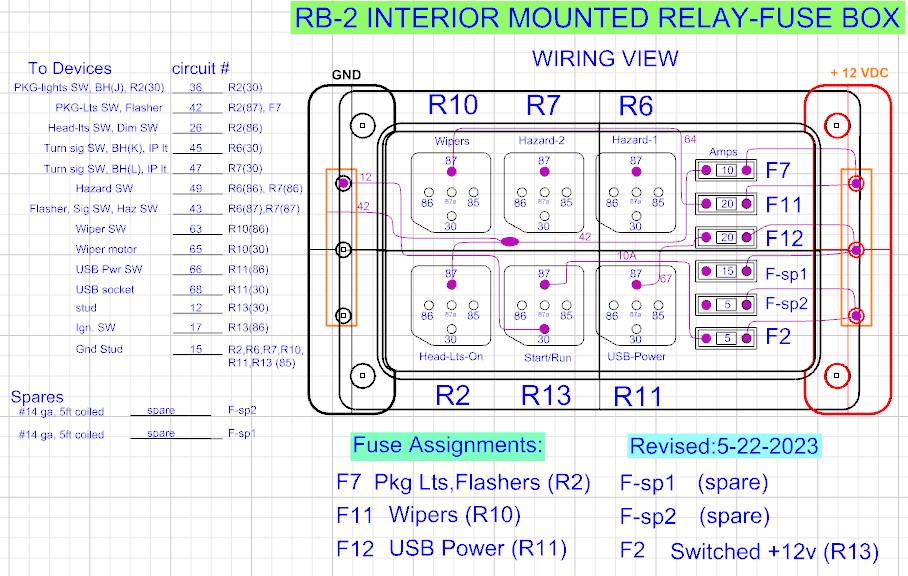Click the large R10 relay label
Image resolution: width=908 pixels, height=576 pixels.
point(453,105)
